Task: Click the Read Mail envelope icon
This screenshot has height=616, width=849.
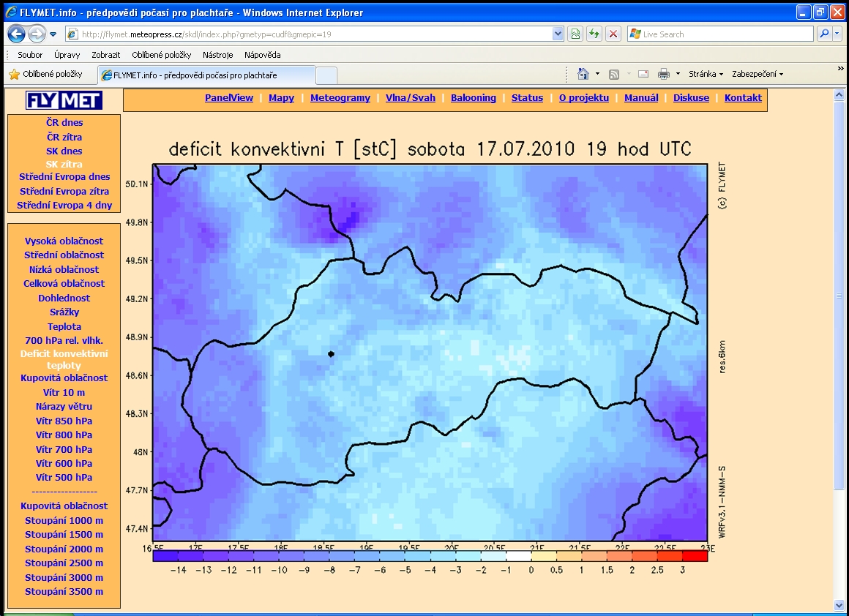Action: click(x=643, y=74)
